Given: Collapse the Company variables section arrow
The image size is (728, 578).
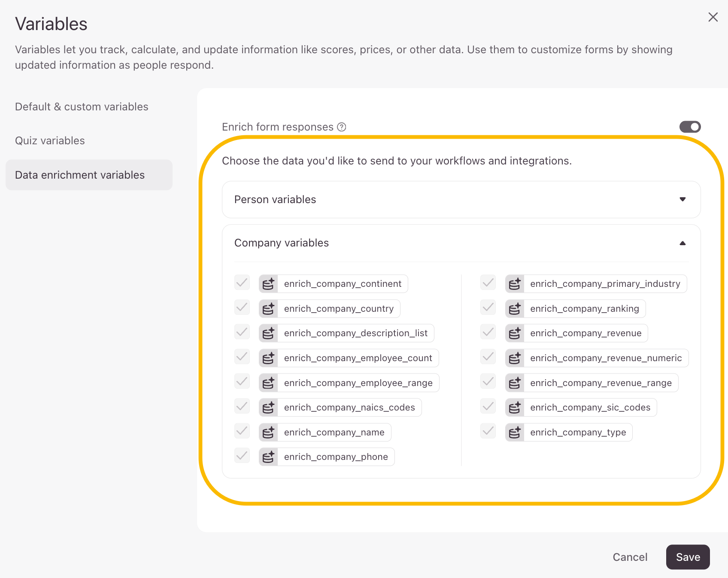Looking at the screenshot, I should click(682, 243).
